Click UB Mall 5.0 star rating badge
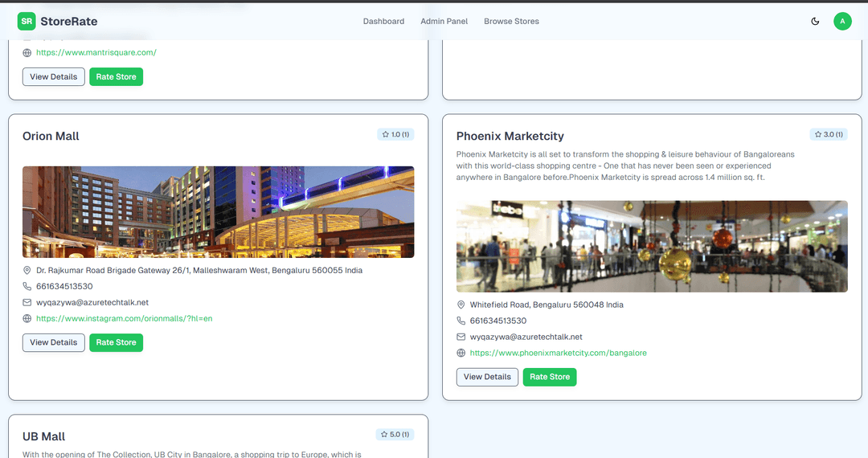This screenshot has width=868, height=458. pyautogui.click(x=395, y=435)
